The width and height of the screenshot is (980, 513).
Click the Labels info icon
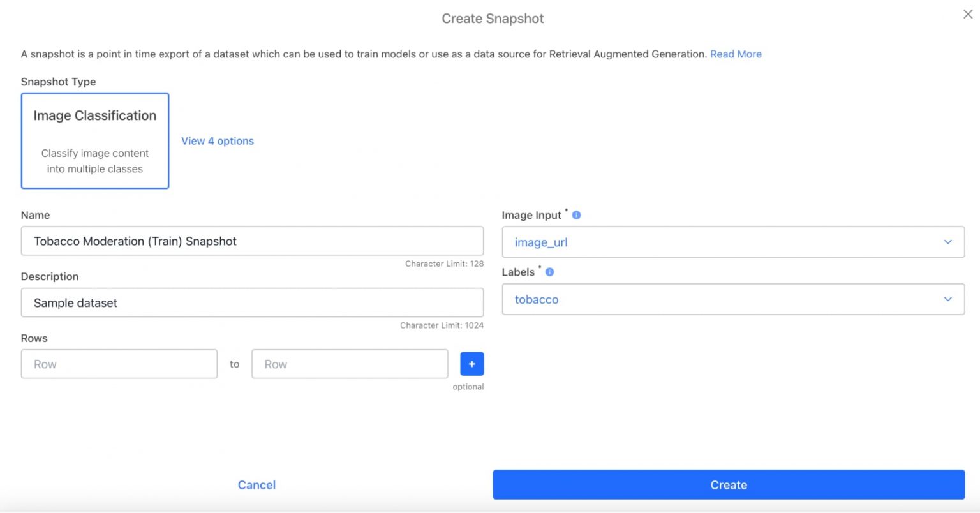click(x=549, y=271)
